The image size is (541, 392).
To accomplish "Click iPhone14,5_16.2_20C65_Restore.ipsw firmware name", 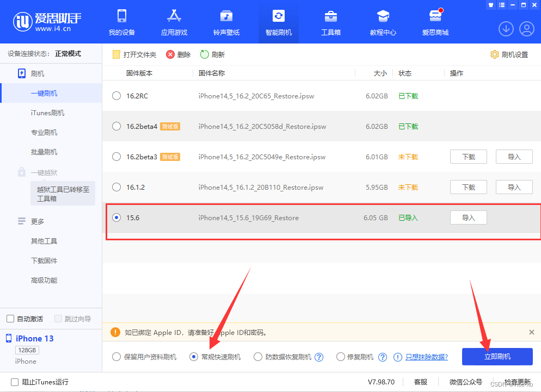I will [x=256, y=96].
